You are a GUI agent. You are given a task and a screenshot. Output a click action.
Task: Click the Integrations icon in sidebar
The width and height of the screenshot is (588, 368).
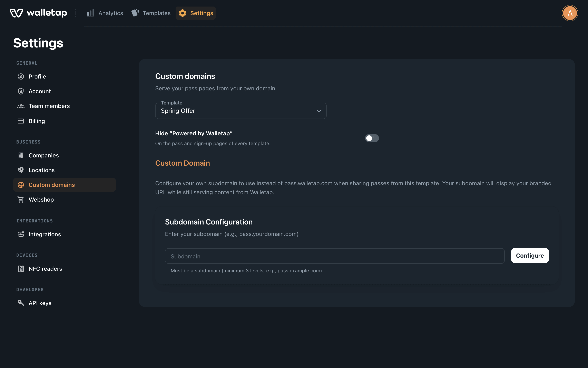click(x=21, y=234)
